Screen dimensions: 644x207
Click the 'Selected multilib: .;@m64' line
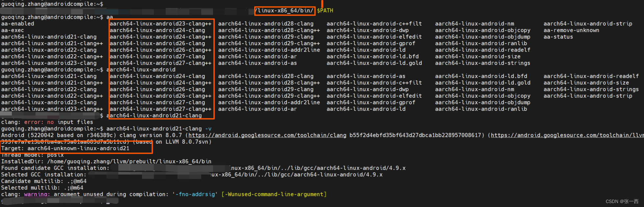pos(42,188)
